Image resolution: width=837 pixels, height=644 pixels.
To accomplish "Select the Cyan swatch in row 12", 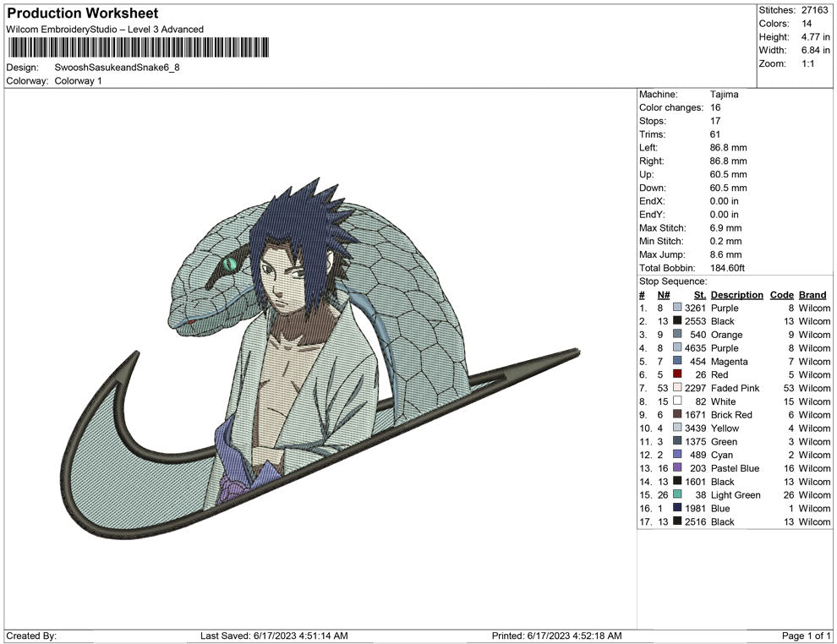I will click(x=677, y=455).
